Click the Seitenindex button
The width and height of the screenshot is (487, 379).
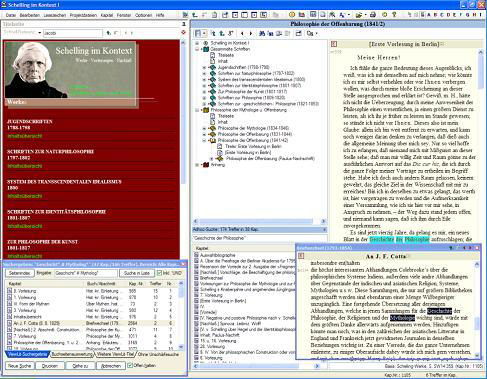tap(20, 273)
